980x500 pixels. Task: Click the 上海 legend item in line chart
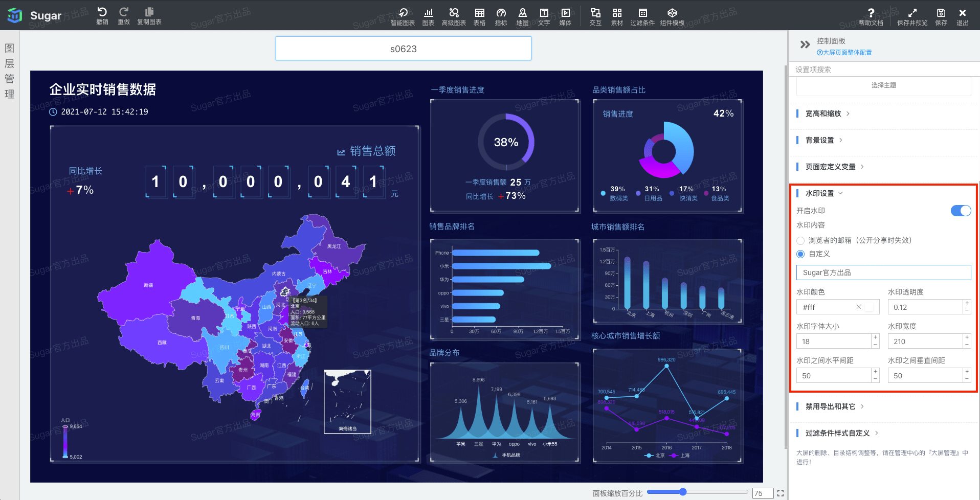pos(679,455)
